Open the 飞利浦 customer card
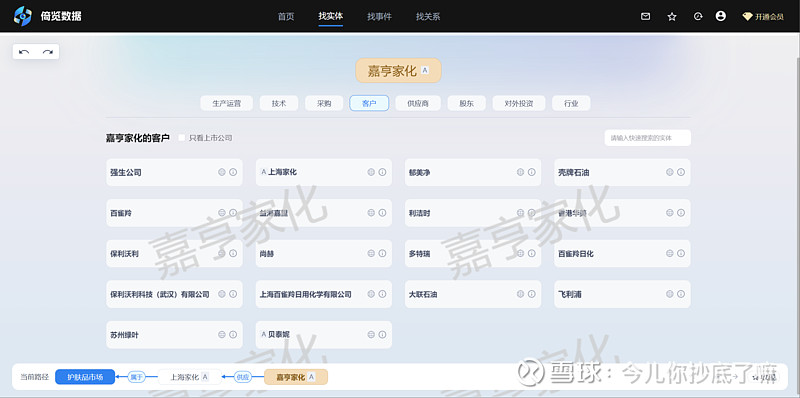Screen dimensions: 800x398 click(622, 294)
